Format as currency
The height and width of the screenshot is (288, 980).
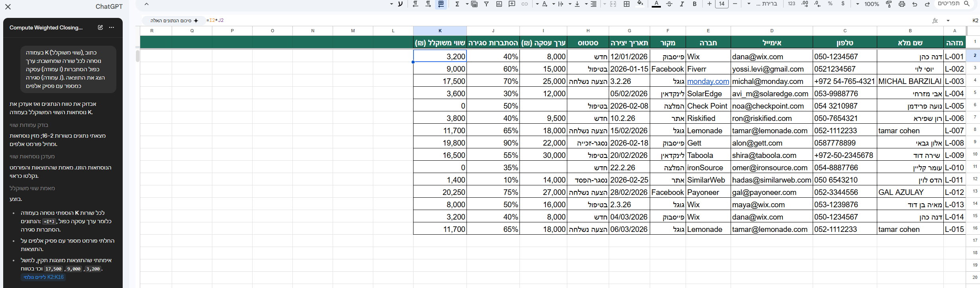click(x=843, y=4)
